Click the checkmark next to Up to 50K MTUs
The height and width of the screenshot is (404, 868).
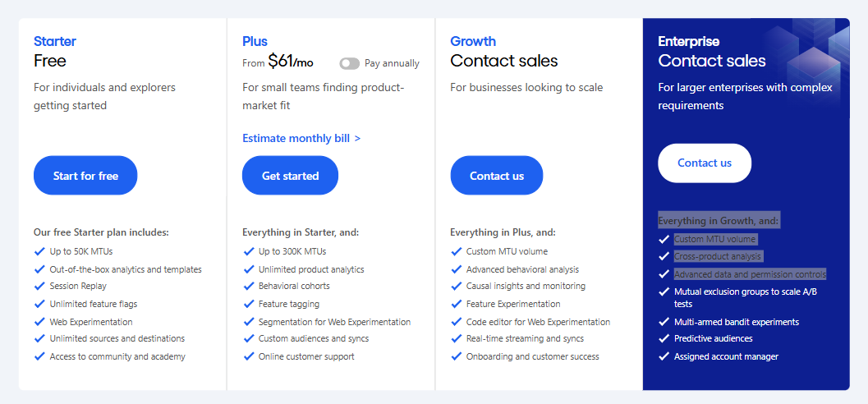(39, 251)
